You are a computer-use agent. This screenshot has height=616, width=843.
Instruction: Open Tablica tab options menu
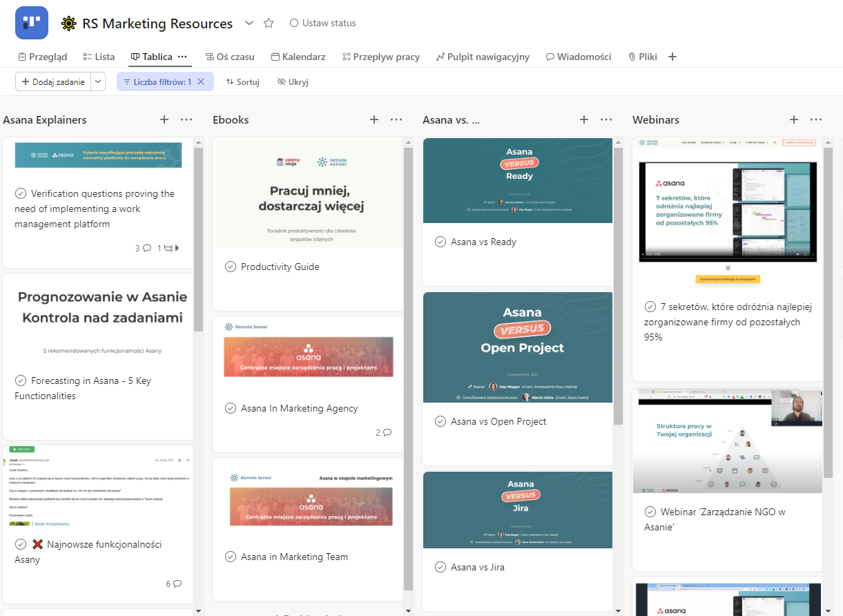coord(182,57)
